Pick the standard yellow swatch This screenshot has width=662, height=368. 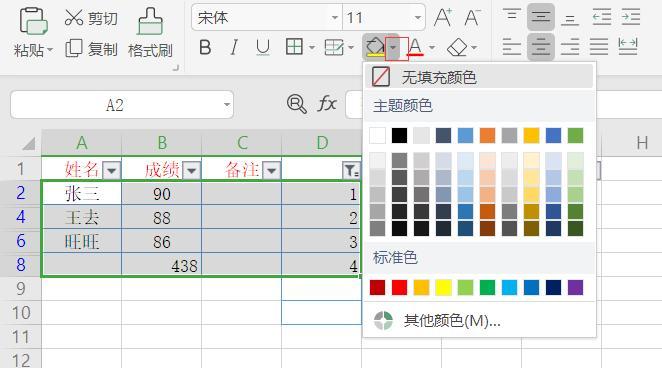(443, 287)
